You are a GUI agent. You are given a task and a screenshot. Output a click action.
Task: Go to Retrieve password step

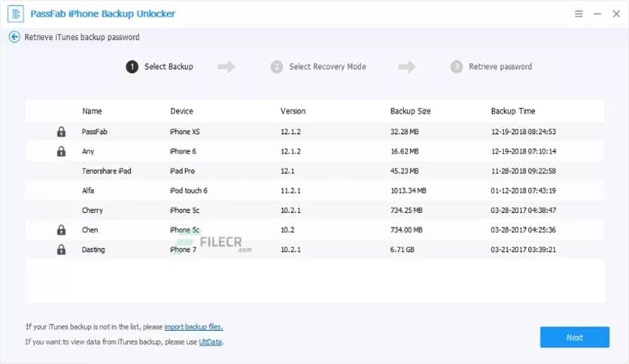pos(500,66)
